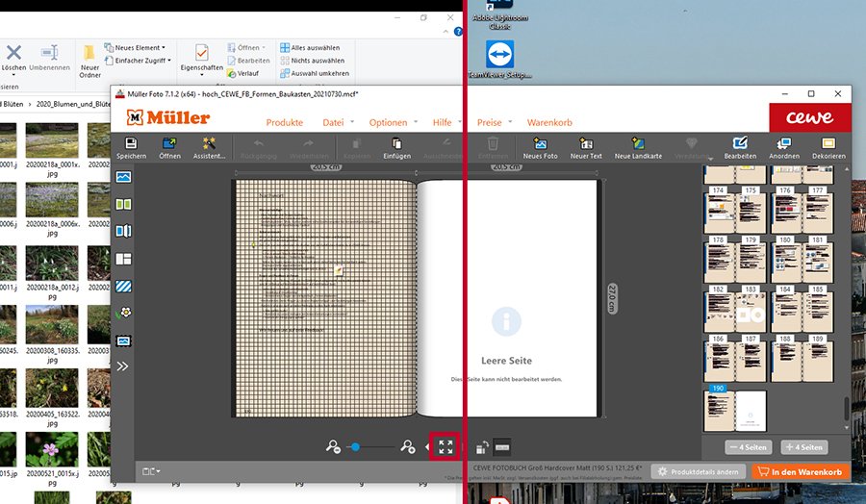
Task: Click the zoom level slider handle
Action: (355, 446)
